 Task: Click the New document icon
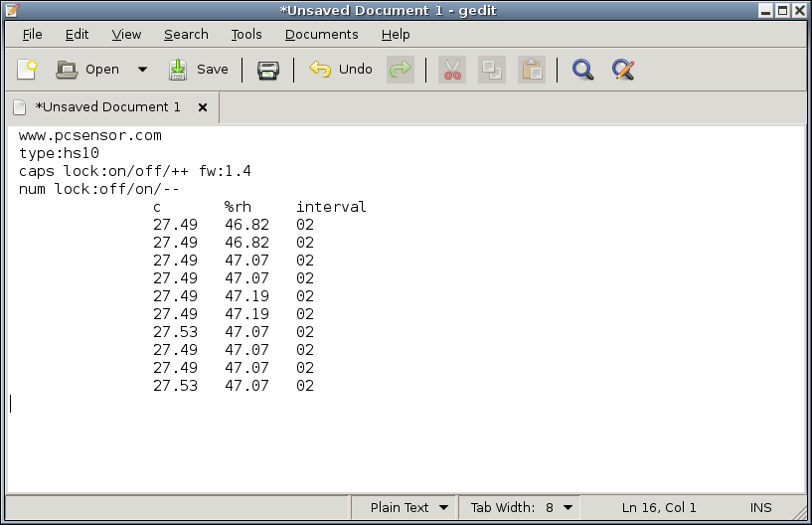pyautogui.click(x=27, y=70)
